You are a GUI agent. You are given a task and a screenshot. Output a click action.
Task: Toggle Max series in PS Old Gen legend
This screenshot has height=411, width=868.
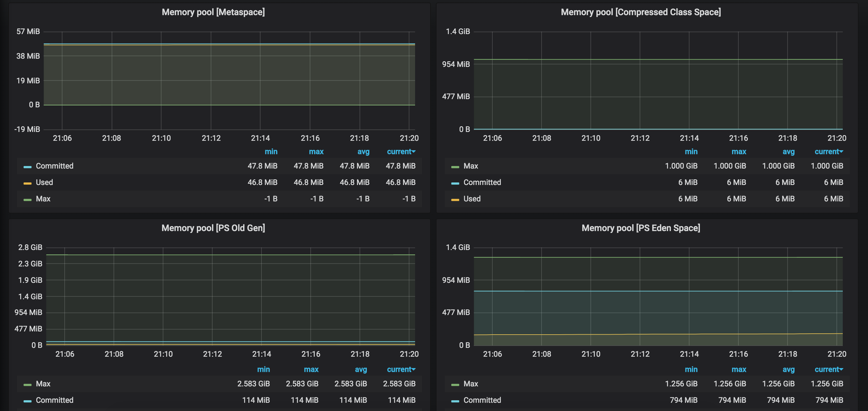[43, 384]
